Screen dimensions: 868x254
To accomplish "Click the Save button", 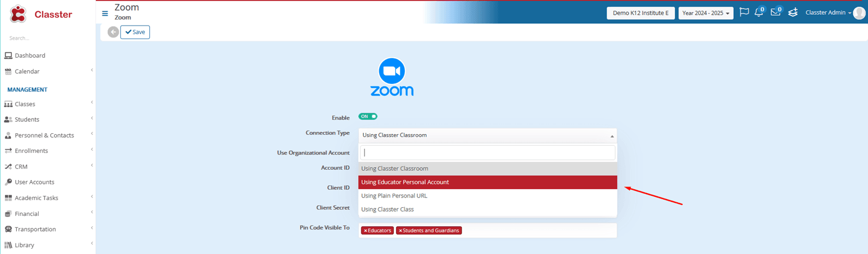I will click(135, 32).
